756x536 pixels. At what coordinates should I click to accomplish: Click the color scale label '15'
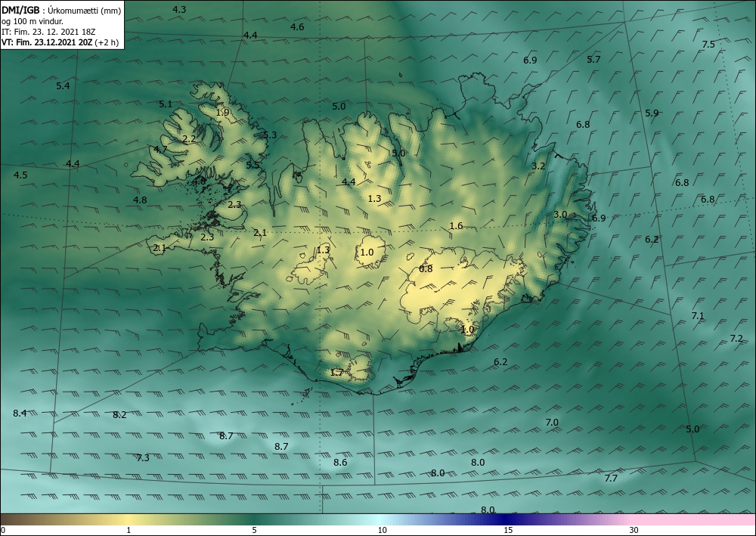click(508, 530)
